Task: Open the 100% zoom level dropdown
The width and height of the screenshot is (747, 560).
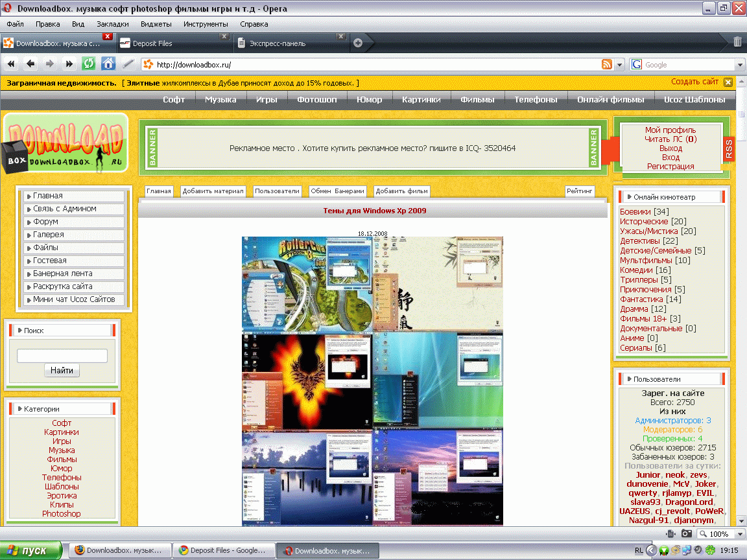Action: tap(740, 534)
